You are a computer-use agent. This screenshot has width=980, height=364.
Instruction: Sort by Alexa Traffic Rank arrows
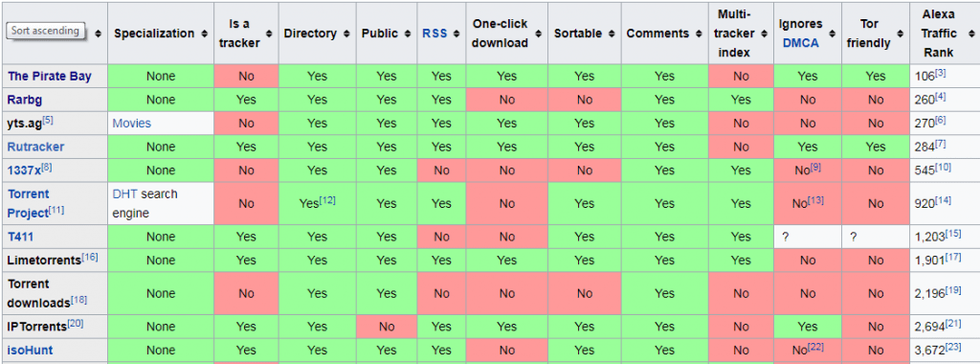[x=969, y=34]
